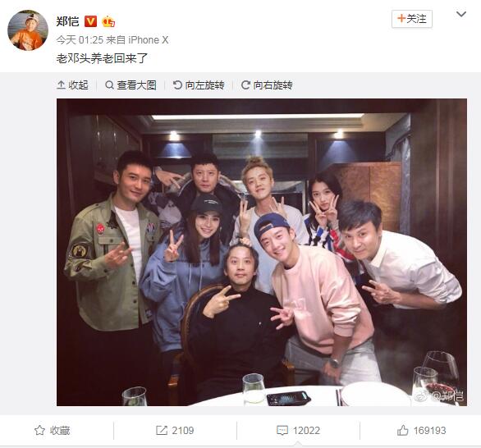Click the orange V verified badge

pyautogui.click(x=90, y=21)
